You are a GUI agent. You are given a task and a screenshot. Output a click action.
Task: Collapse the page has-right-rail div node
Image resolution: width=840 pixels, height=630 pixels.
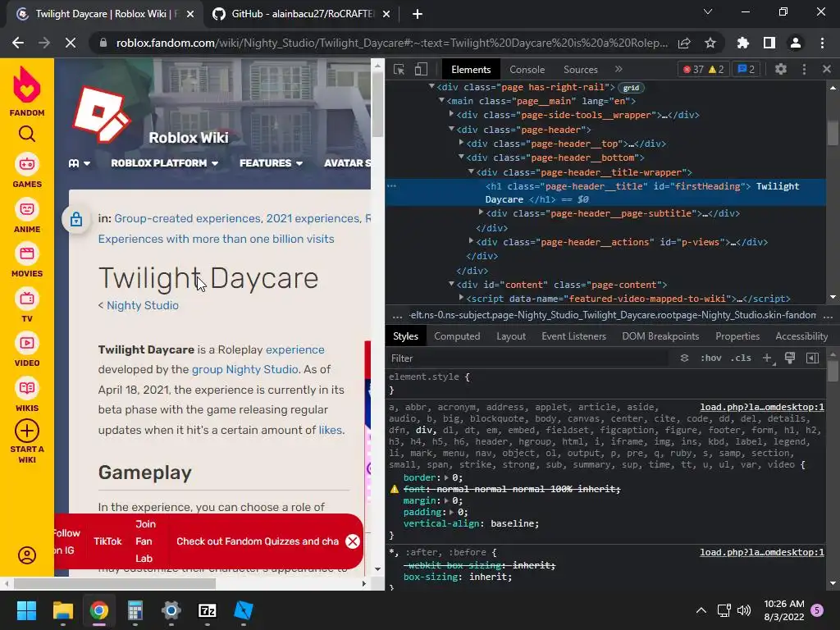point(431,86)
